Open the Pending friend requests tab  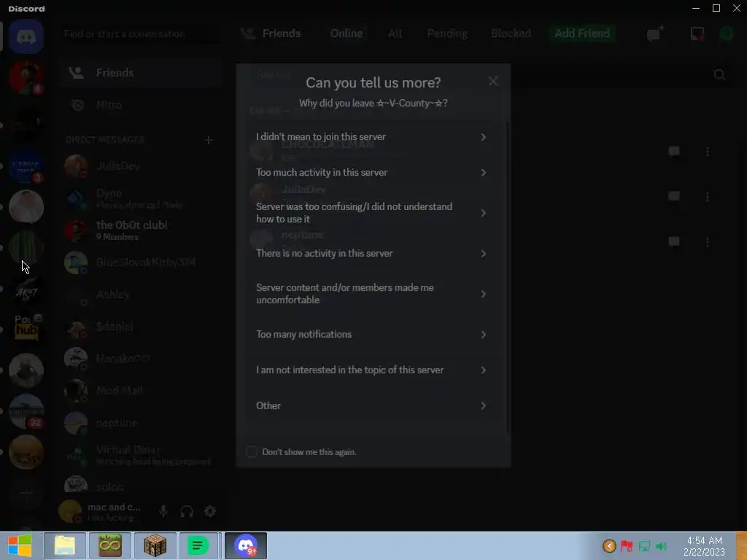tap(447, 34)
